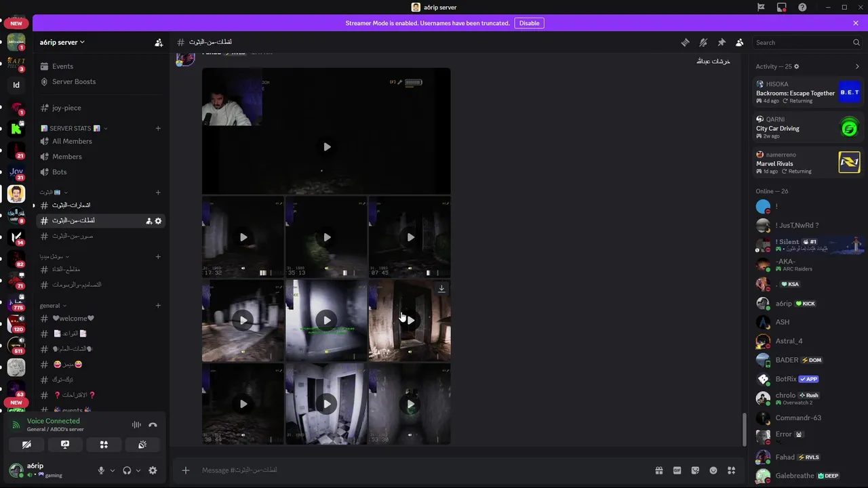Open edit channel gear on selected channel
Viewport: 868px width, 488px height.
159,221
